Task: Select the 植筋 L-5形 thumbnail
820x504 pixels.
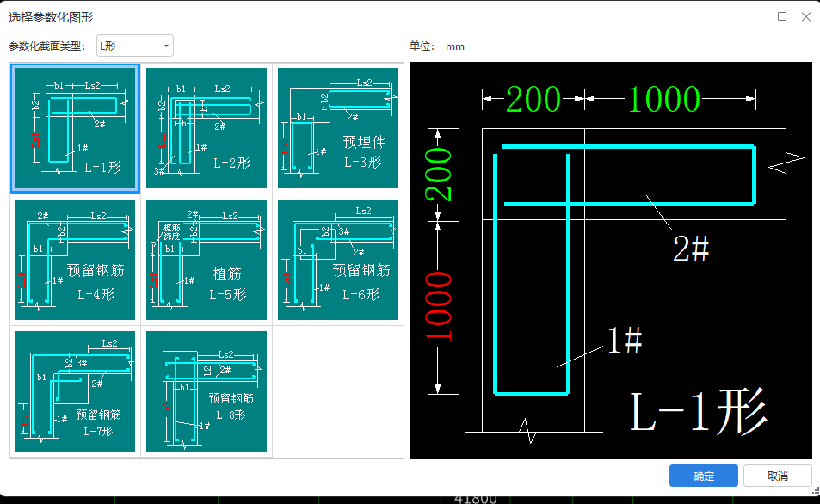Action: coord(207,260)
